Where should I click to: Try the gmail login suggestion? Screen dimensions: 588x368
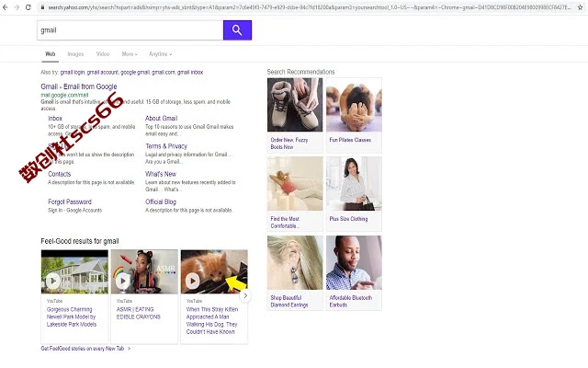(x=73, y=72)
